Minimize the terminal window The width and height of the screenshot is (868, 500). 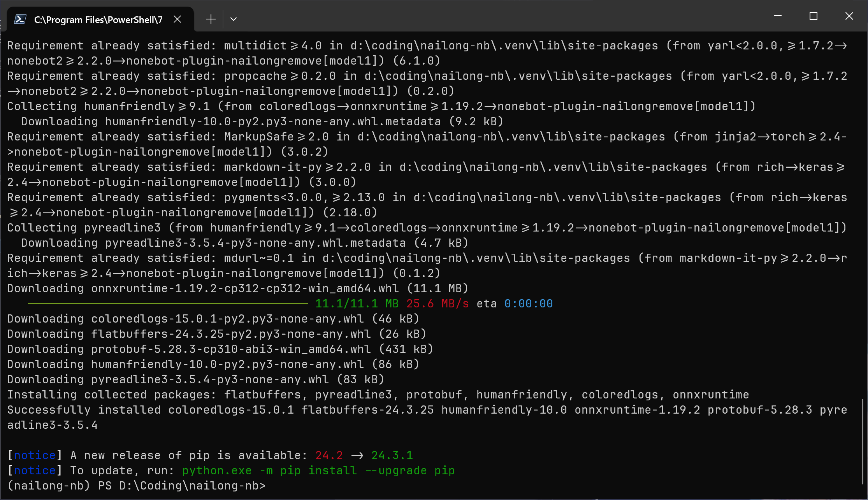pyautogui.click(x=778, y=16)
